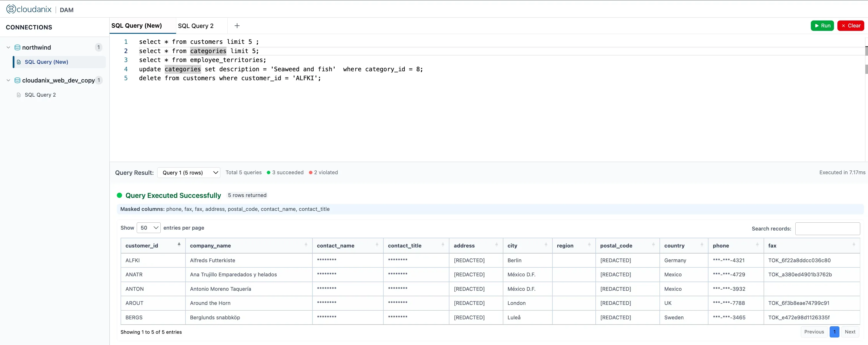868x345 pixels.
Task: Open a new query tab via the plus icon
Action: [x=237, y=26]
